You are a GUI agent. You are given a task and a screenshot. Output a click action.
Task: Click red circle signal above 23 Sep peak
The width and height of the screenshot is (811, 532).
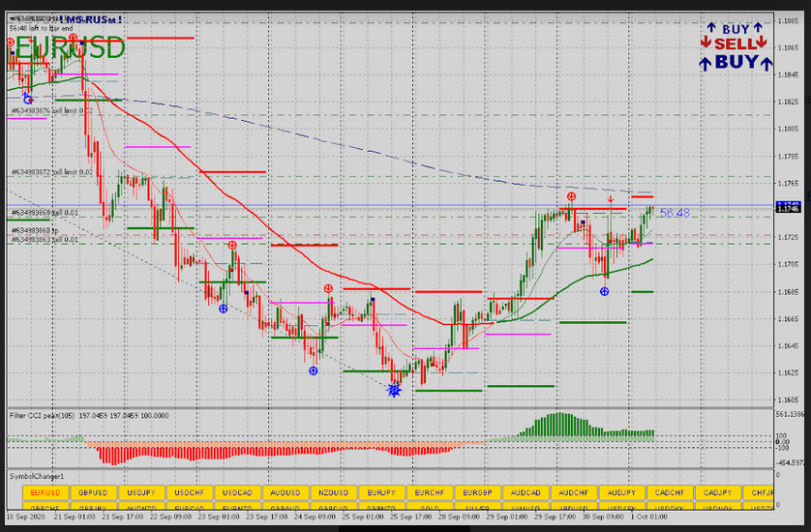(x=232, y=246)
